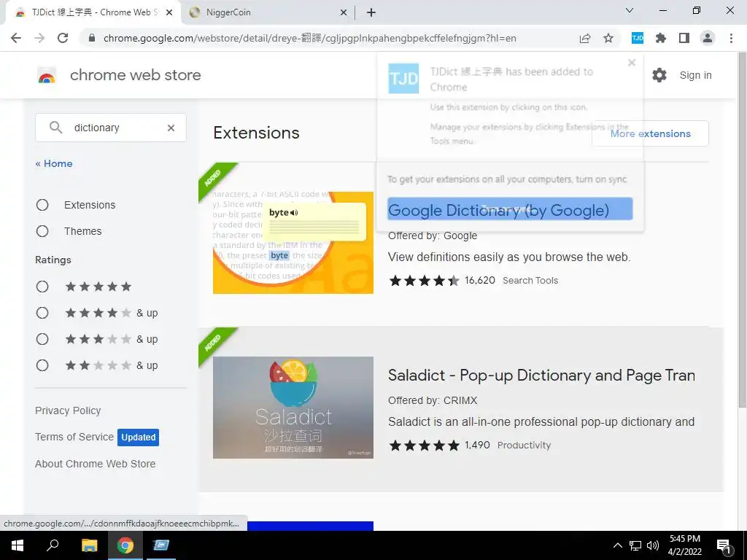Click the 1,490 ratings count
The width and height of the screenshot is (747, 560).
point(477,446)
